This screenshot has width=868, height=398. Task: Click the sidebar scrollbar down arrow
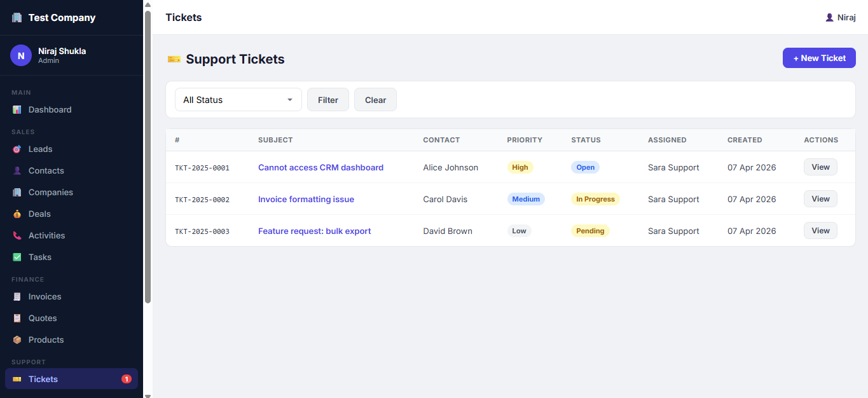click(148, 395)
